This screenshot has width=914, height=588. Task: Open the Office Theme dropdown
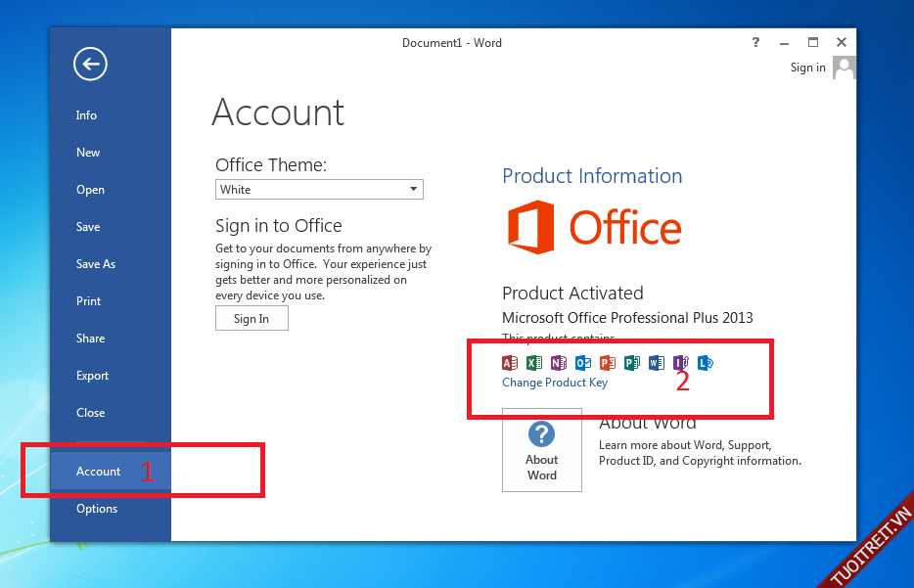click(x=319, y=190)
